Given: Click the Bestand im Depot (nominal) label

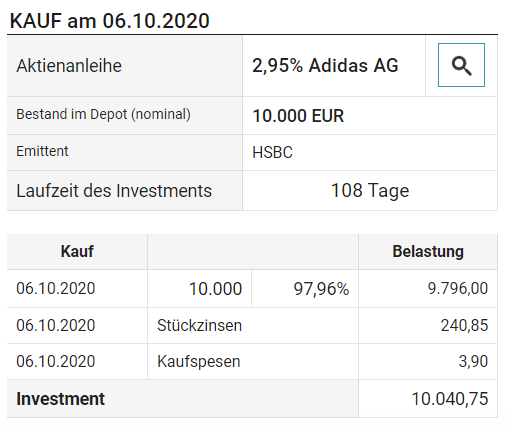Looking at the screenshot, I should [103, 114].
